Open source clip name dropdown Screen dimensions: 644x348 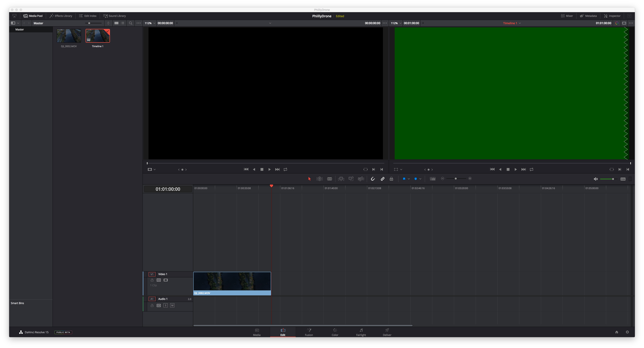pos(270,23)
